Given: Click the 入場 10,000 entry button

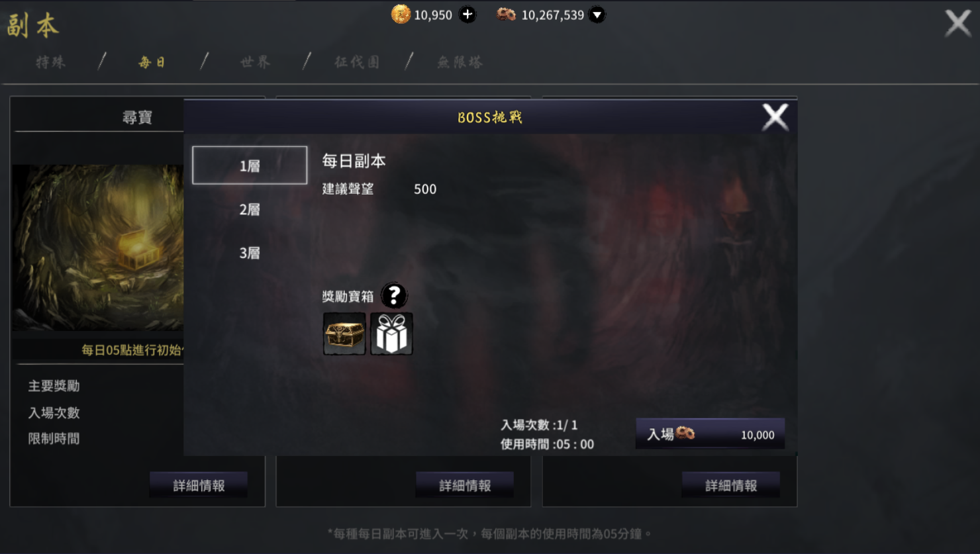Looking at the screenshot, I should [x=710, y=434].
